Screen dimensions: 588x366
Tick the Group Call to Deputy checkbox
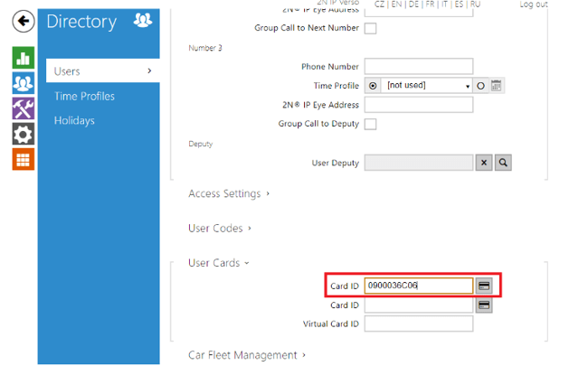click(x=370, y=124)
